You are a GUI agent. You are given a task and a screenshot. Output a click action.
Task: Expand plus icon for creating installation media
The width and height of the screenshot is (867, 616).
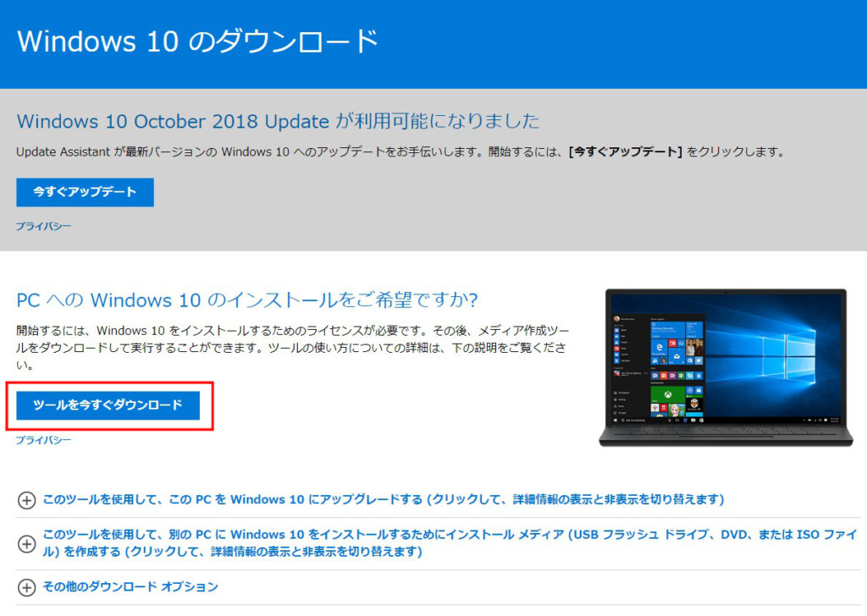point(26,543)
